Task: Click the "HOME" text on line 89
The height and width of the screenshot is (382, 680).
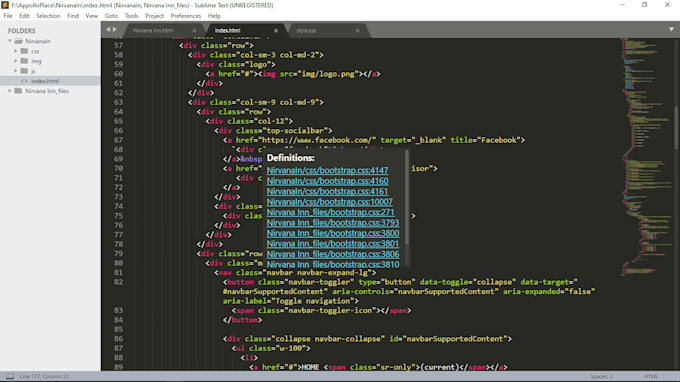Action: (x=310, y=367)
